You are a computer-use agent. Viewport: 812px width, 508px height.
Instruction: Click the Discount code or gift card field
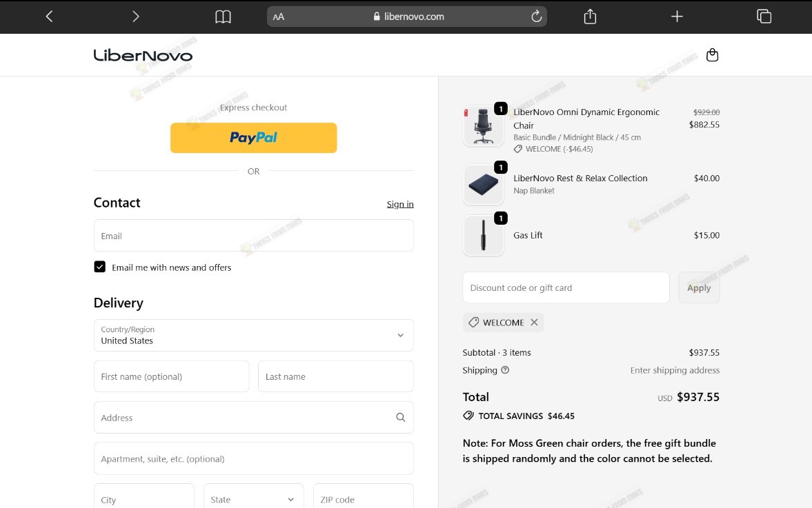click(566, 287)
